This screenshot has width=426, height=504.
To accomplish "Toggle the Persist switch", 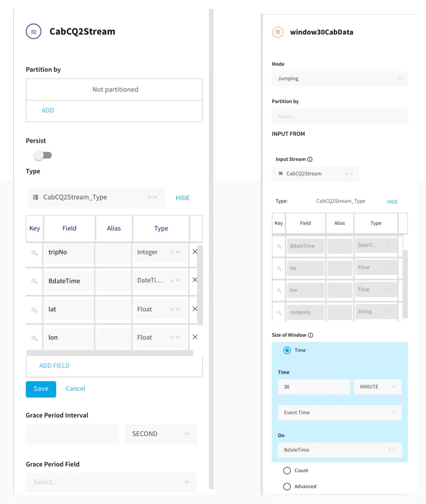I will tap(43, 155).
